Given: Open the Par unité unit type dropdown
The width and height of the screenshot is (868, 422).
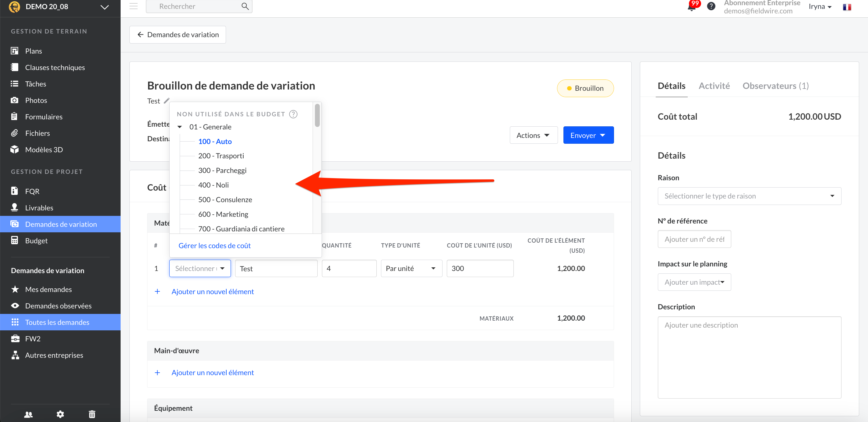Looking at the screenshot, I should (411, 268).
